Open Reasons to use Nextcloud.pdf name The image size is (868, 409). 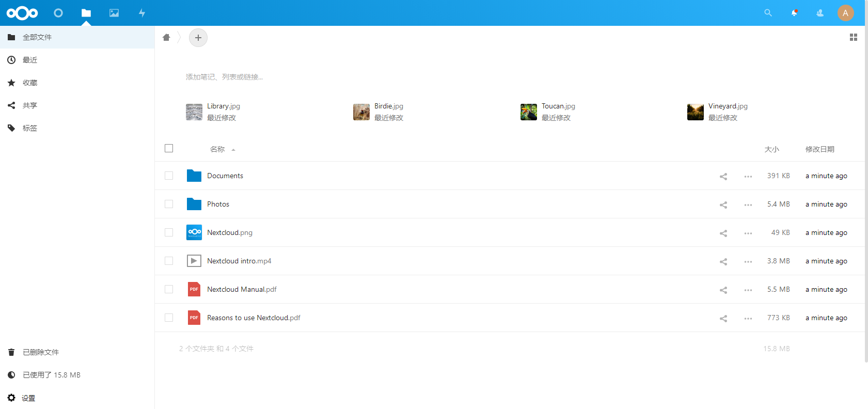tap(254, 318)
